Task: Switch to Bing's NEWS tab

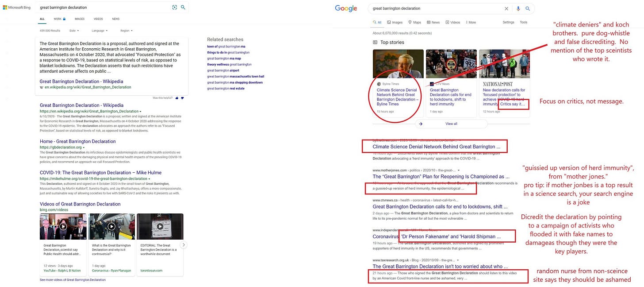Action: coord(115,19)
